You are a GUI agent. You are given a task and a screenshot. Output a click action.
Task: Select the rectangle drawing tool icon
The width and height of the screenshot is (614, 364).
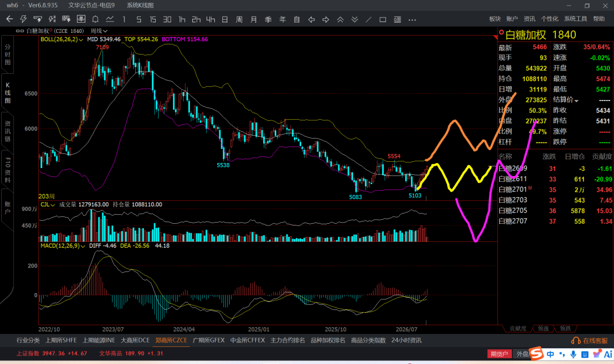[383, 19]
